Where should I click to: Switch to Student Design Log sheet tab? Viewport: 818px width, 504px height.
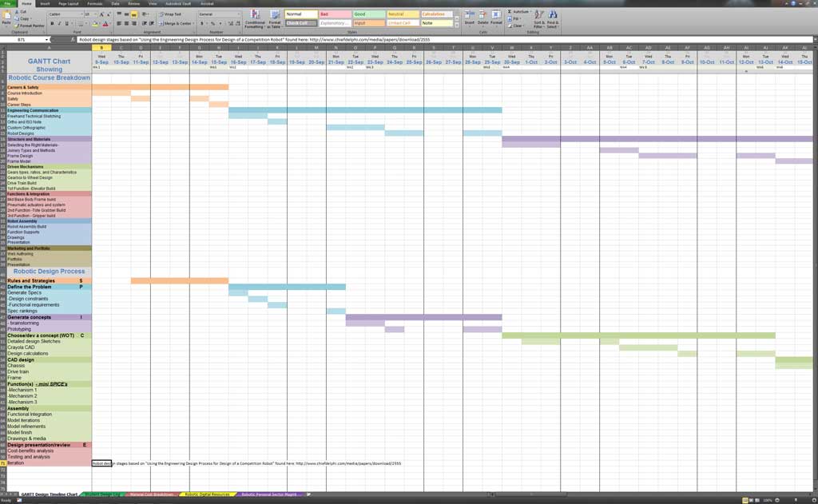point(102,494)
